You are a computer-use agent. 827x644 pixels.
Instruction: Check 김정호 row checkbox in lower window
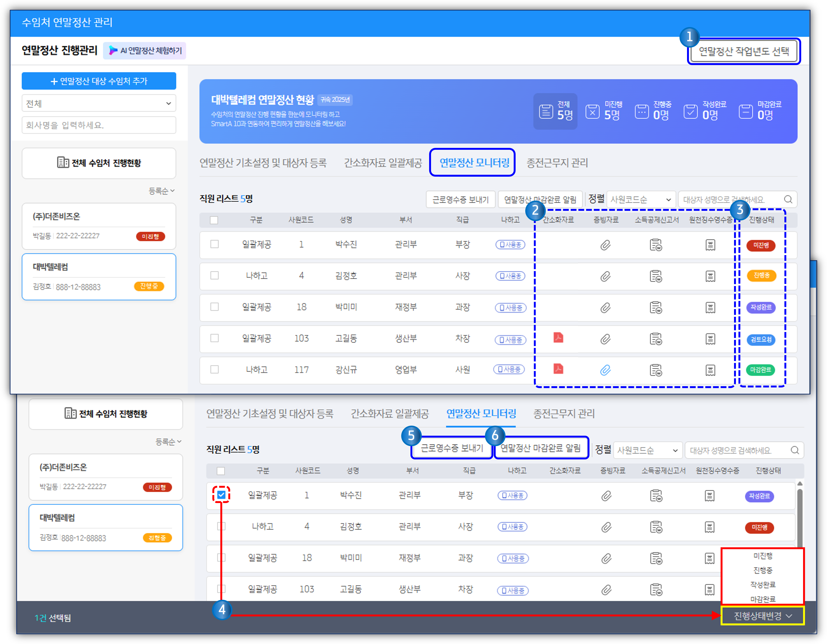pos(222,526)
